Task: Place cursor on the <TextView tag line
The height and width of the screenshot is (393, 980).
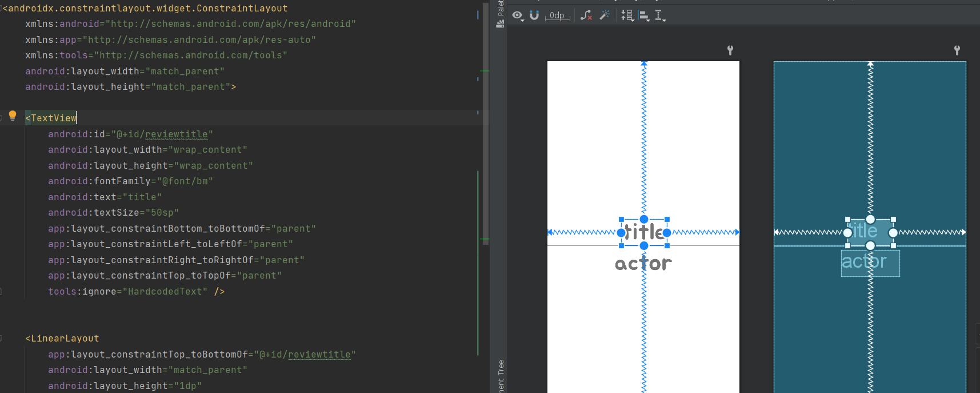Action: click(51, 118)
